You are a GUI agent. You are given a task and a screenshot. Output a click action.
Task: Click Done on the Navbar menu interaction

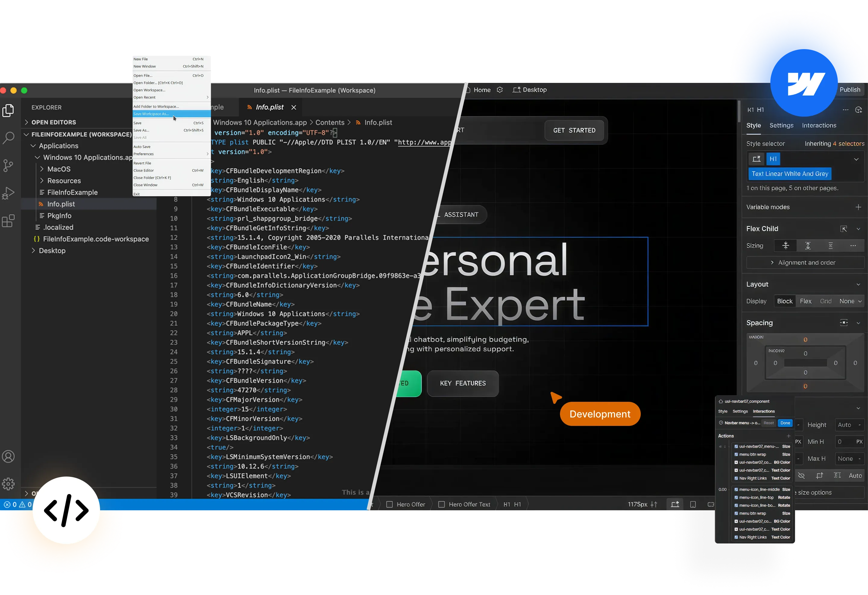(785, 423)
